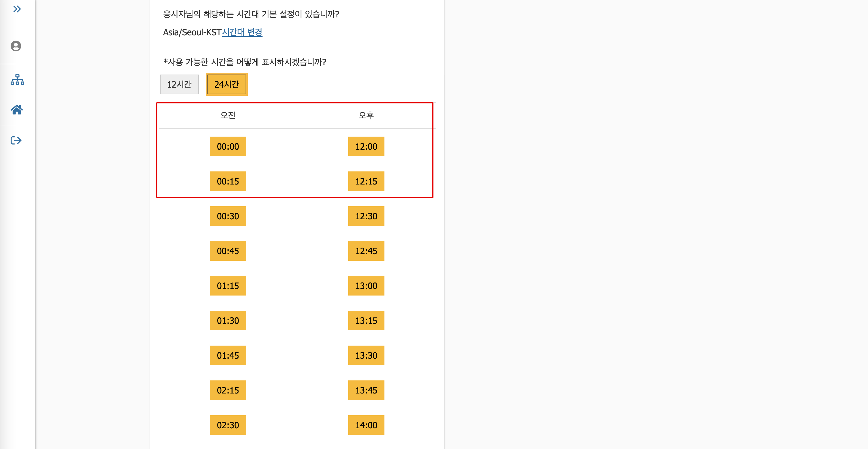The image size is (868, 449).
Task: Choose the 00:30 time slot
Action: [x=228, y=216]
